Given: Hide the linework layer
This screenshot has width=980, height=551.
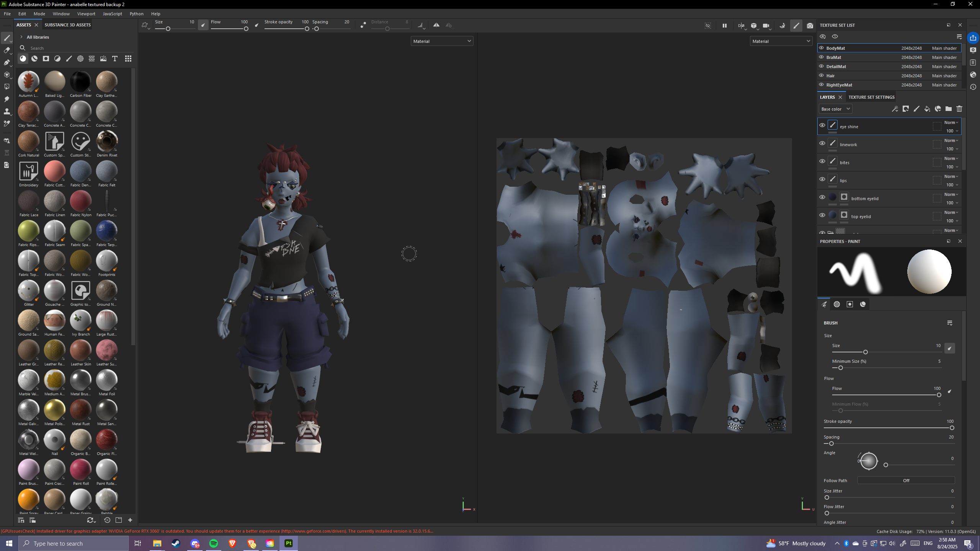Looking at the screenshot, I should [x=822, y=143].
